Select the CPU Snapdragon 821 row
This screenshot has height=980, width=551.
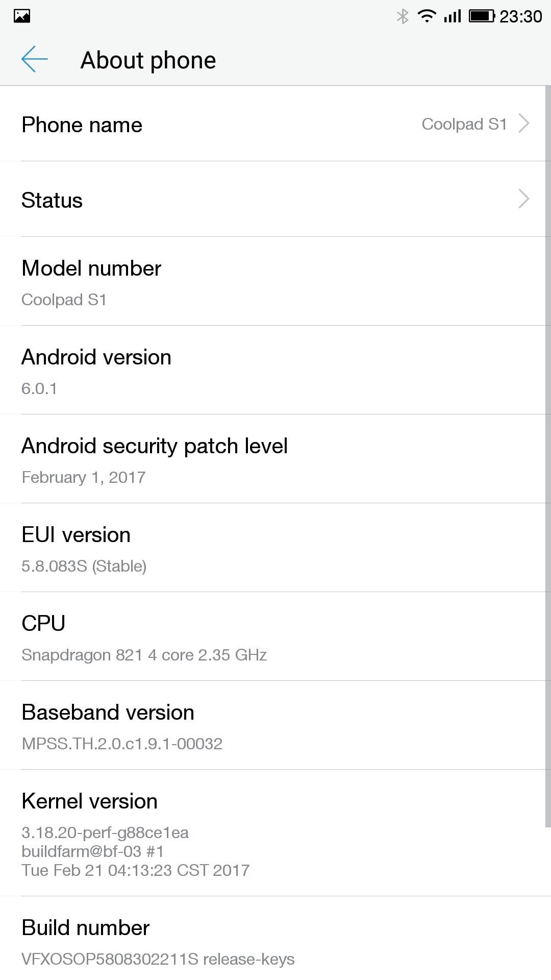[275, 637]
